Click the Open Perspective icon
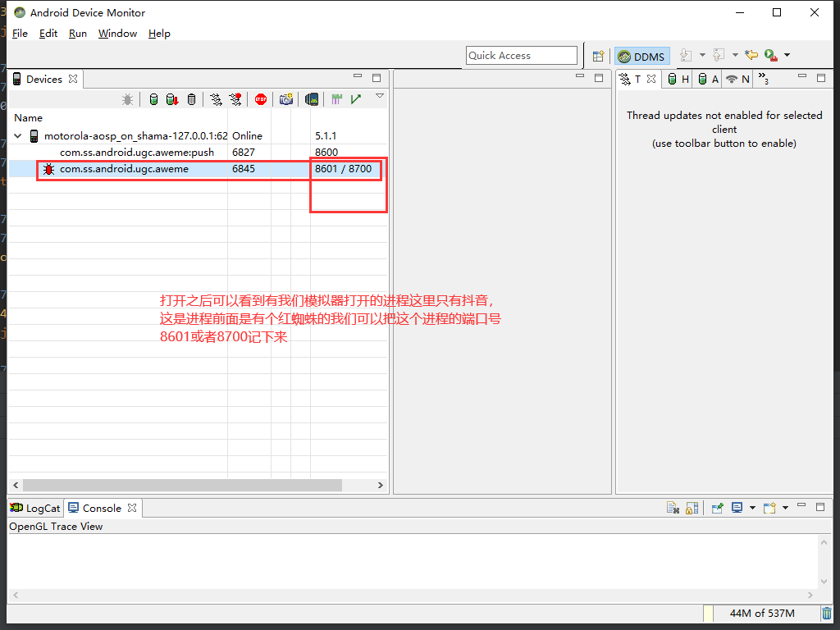Viewport: 840px width, 630px height. [x=599, y=56]
